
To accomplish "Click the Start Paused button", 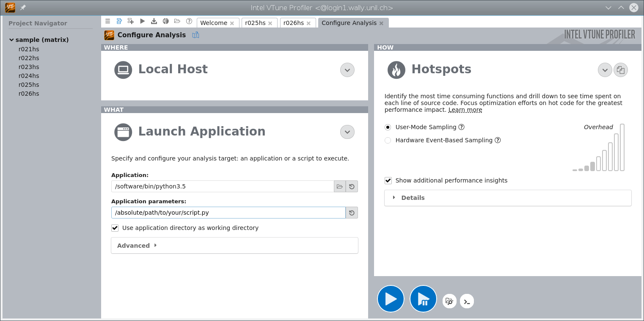I will point(423,299).
